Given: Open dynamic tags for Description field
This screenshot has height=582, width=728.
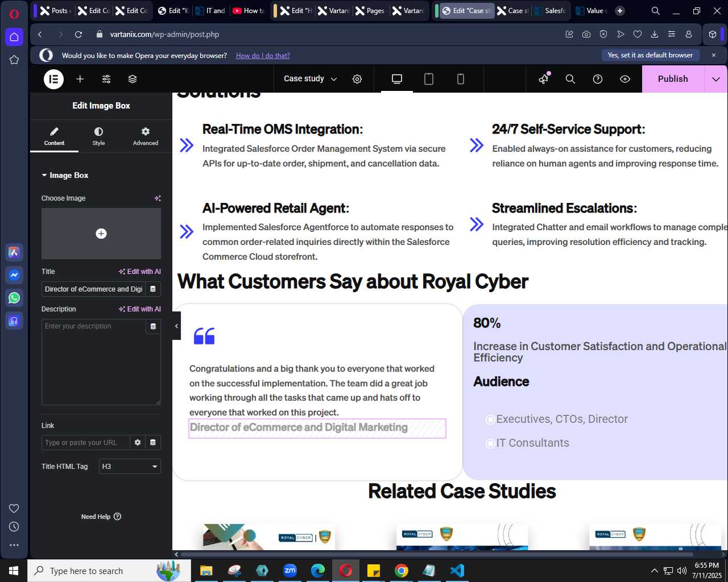Looking at the screenshot, I should coord(153,327).
